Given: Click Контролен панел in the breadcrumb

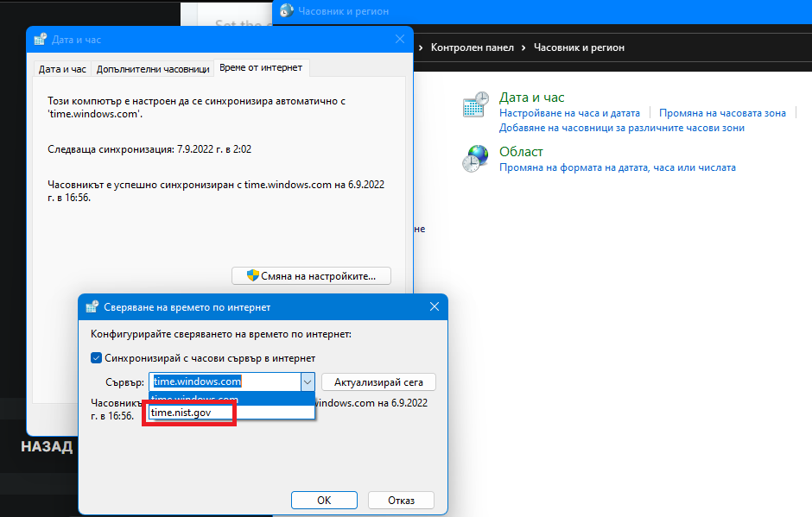Looking at the screenshot, I should tap(473, 47).
